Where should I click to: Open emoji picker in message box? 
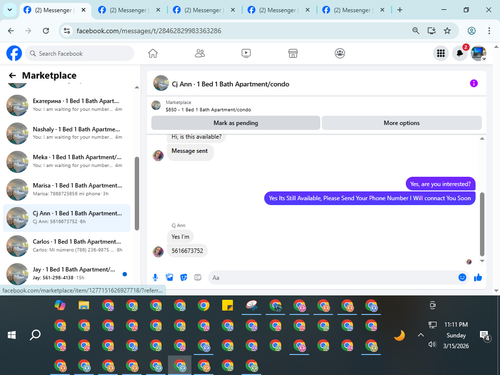[462, 277]
